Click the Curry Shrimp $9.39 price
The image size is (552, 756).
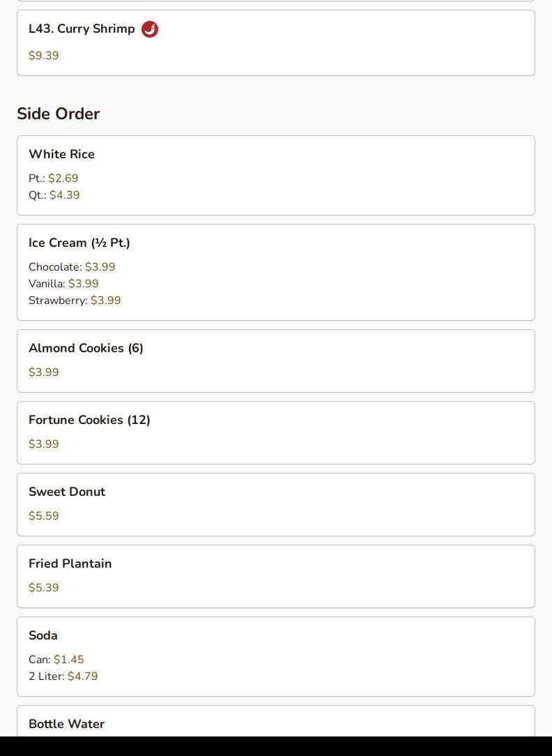coord(44,56)
